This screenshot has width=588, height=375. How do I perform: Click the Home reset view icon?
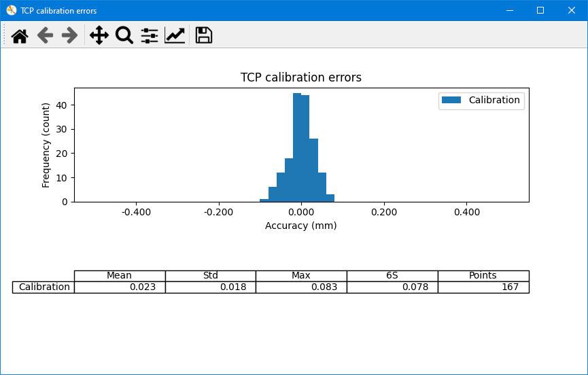pos(20,36)
